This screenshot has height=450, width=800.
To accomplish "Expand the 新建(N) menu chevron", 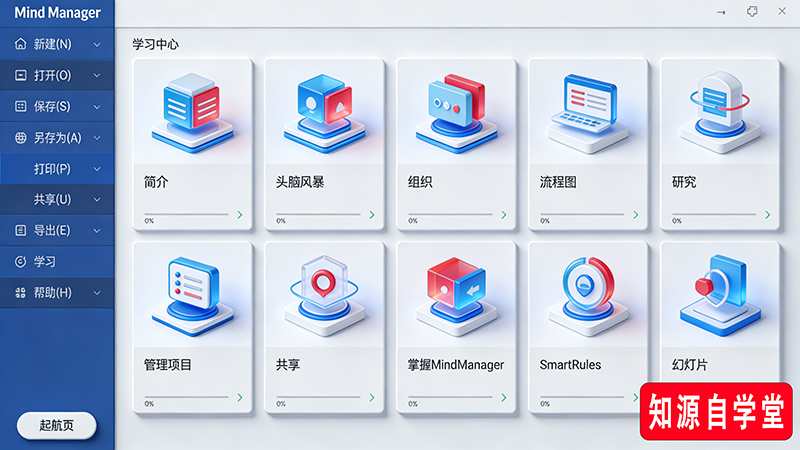I will 97,44.
